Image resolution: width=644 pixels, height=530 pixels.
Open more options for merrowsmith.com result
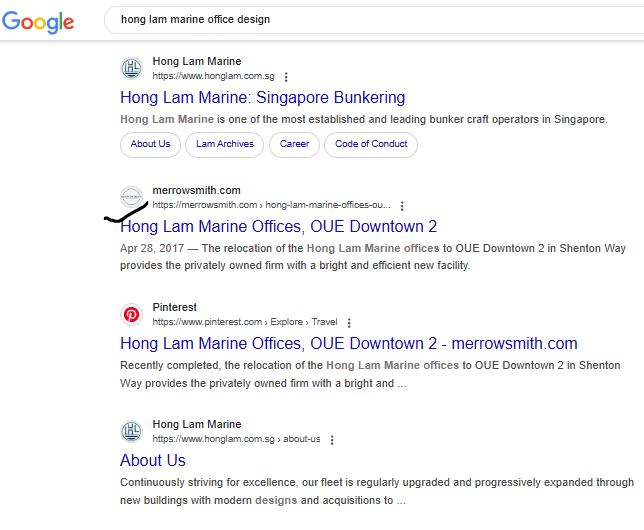pos(402,206)
